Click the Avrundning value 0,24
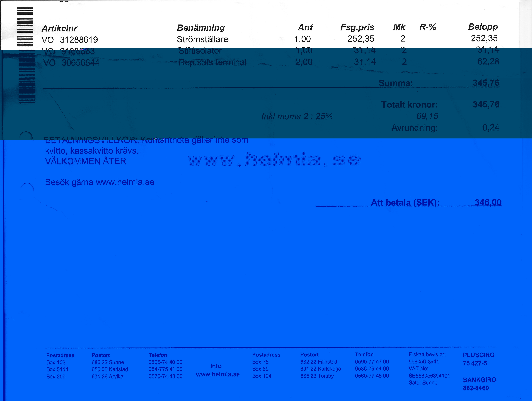 point(491,127)
